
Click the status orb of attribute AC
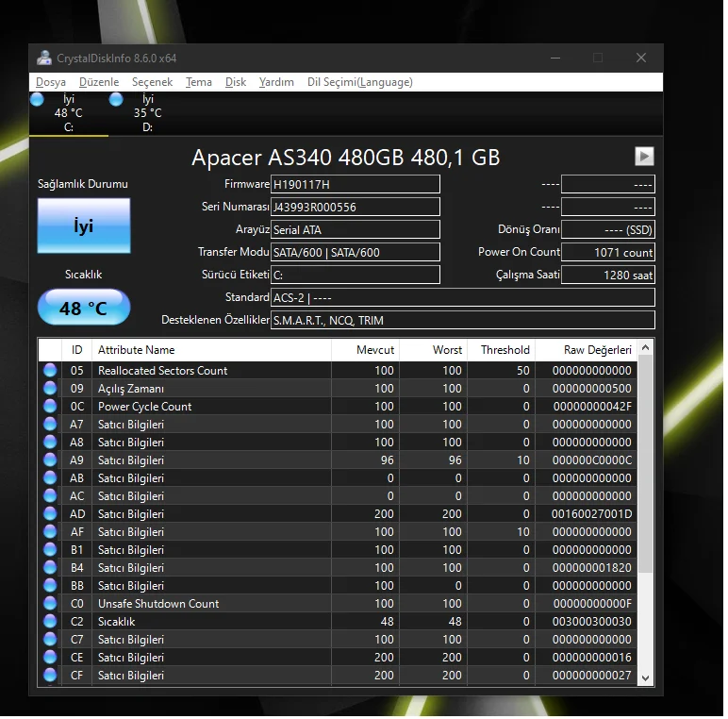[50, 495]
